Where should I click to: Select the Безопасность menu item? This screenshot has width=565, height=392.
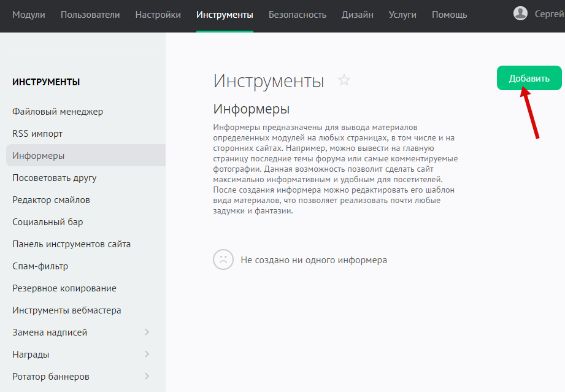[x=297, y=15]
